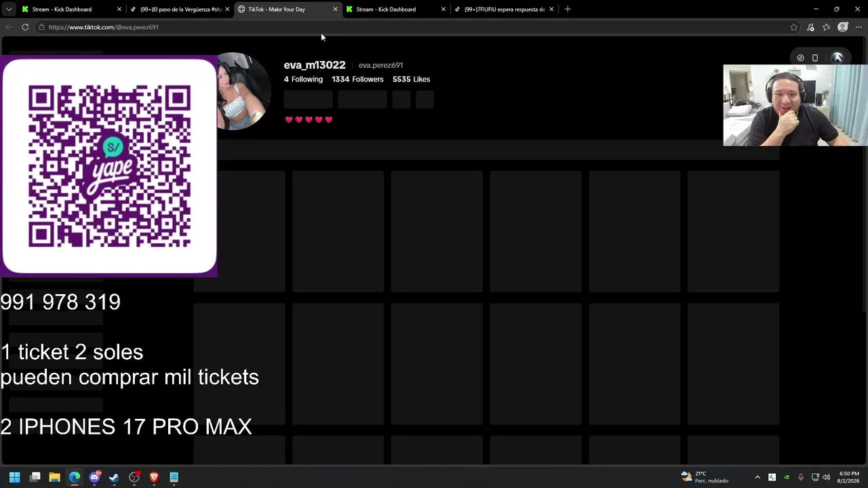This screenshot has width=868, height=488.
Task: Close the El paso de la Vergüenza tab
Action: click(226, 9)
